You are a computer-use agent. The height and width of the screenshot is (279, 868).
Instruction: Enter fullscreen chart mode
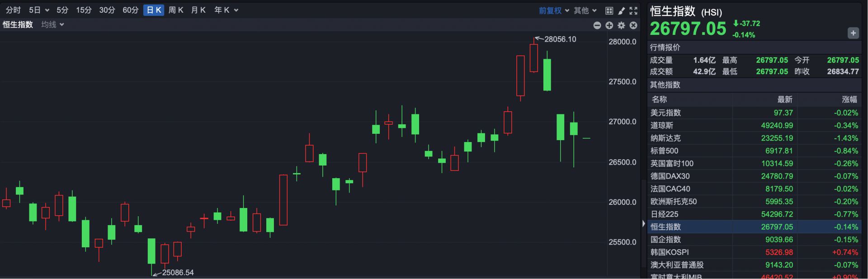pyautogui.click(x=633, y=10)
